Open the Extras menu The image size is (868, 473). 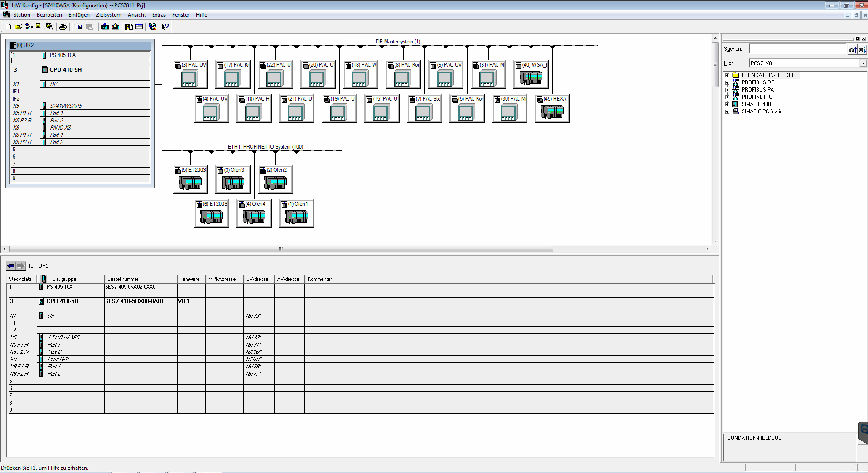(x=159, y=15)
